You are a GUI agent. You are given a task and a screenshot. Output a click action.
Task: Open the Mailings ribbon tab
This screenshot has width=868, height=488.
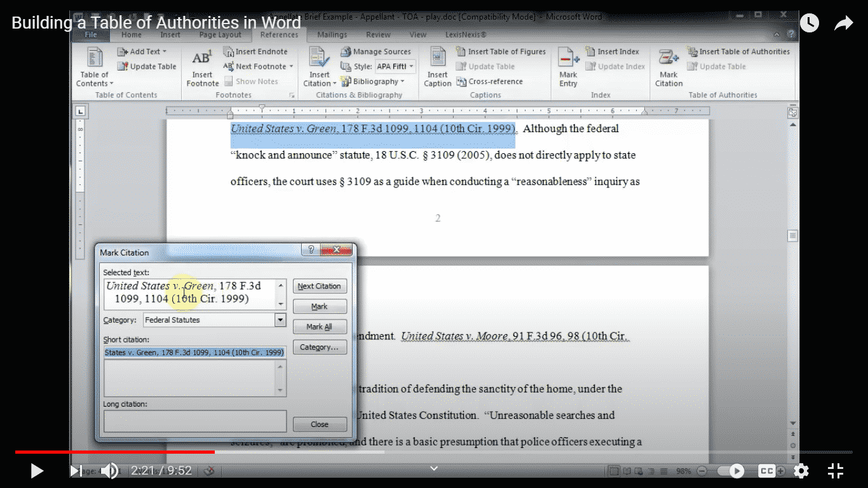pos(332,35)
